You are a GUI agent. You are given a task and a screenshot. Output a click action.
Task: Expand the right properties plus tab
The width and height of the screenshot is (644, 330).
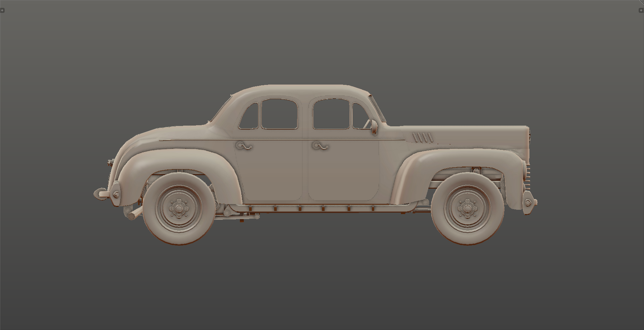point(641,10)
